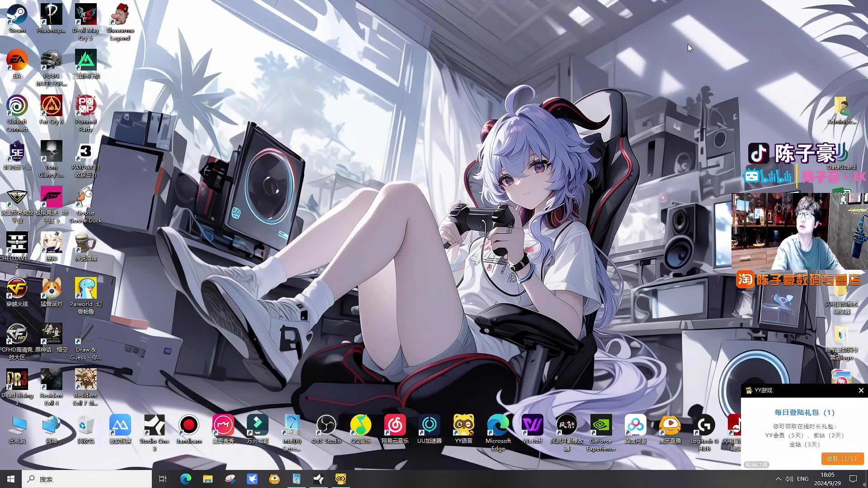Click the Draw & Guess shortcut
Screen dimensions: 868x488
point(85,341)
